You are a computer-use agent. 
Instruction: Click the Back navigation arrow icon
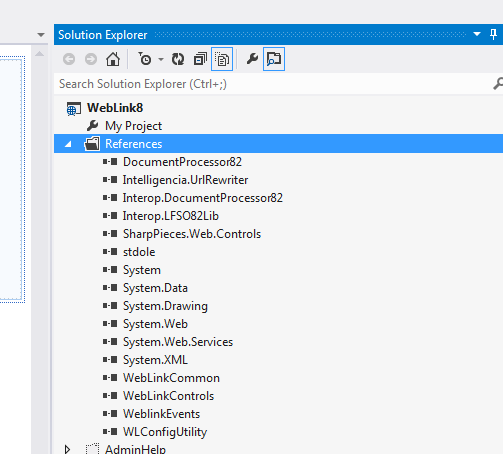(x=69, y=59)
